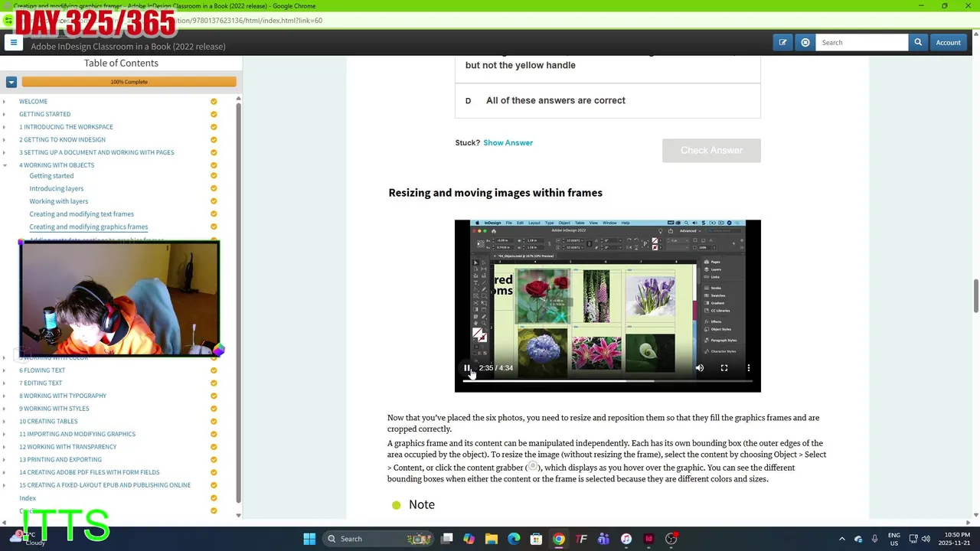Open the Working with layers lesson
980x551 pixels.
(58, 201)
